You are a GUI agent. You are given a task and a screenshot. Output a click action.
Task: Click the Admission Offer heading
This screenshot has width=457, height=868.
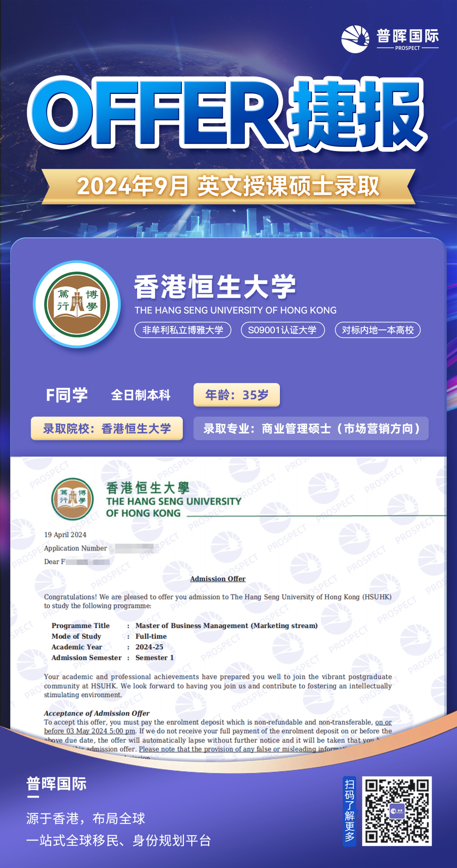(218, 579)
